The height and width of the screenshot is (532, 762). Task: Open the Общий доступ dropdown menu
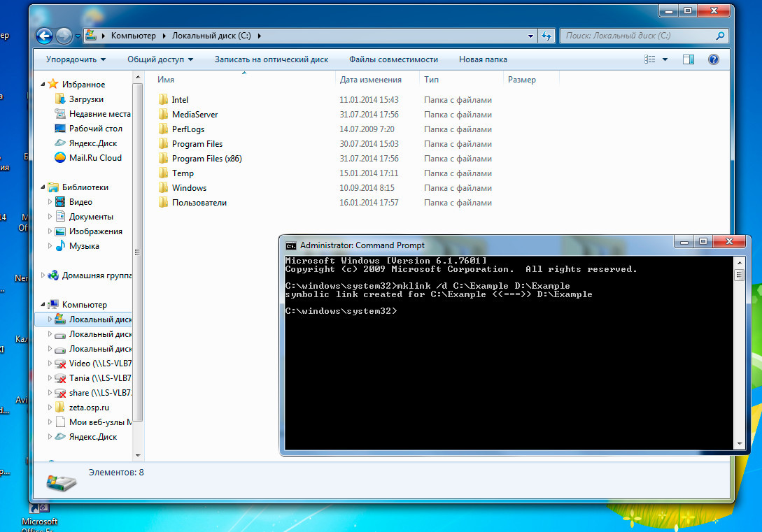point(160,59)
